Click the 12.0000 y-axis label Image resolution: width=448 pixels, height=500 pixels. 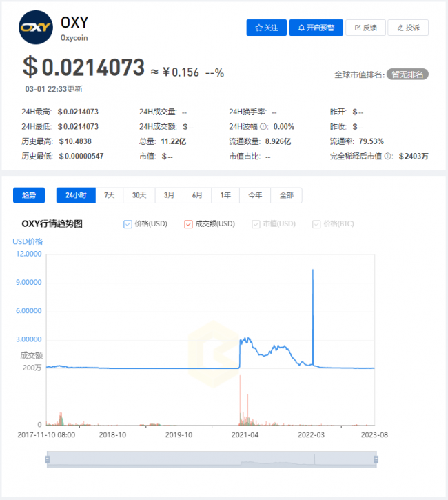pos(29,254)
